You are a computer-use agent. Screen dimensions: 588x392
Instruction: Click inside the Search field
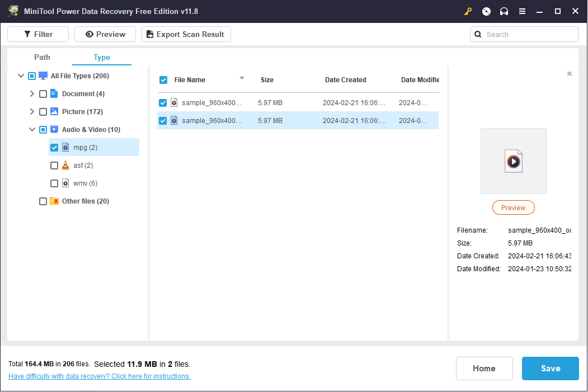point(529,34)
